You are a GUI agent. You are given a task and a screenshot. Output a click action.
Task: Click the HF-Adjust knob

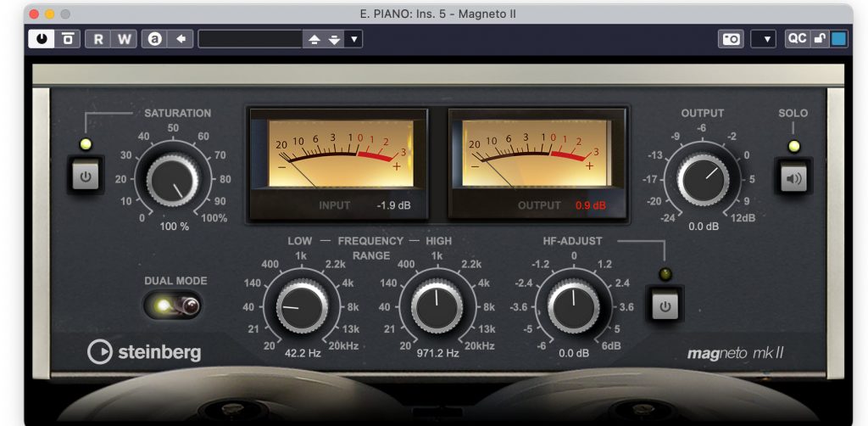pyautogui.click(x=574, y=306)
